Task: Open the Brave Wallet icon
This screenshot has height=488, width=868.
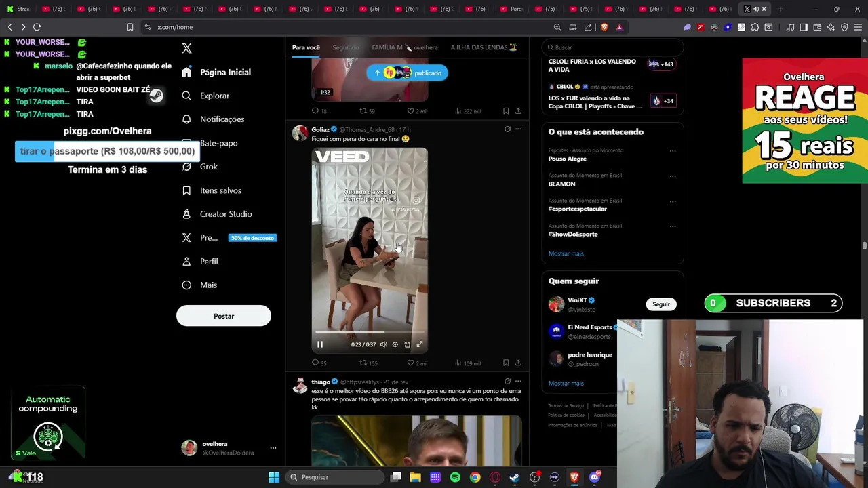Action: pyautogui.click(x=817, y=27)
